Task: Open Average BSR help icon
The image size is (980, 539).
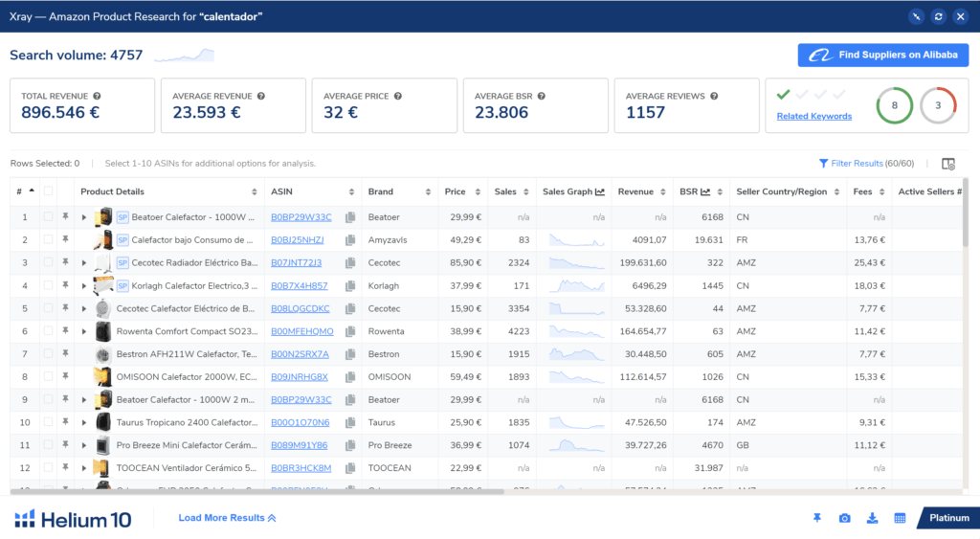Action: (542, 97)
